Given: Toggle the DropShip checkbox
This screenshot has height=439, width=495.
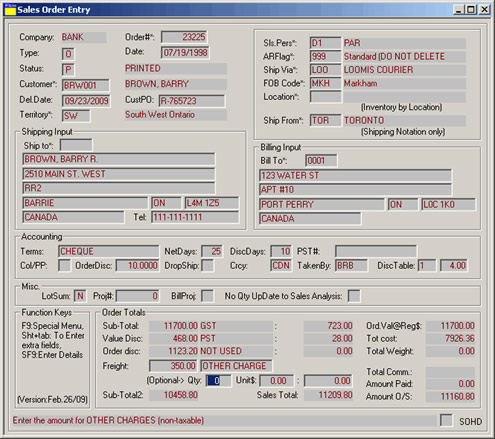Looking at the screenshot, I should pos(208,266).
